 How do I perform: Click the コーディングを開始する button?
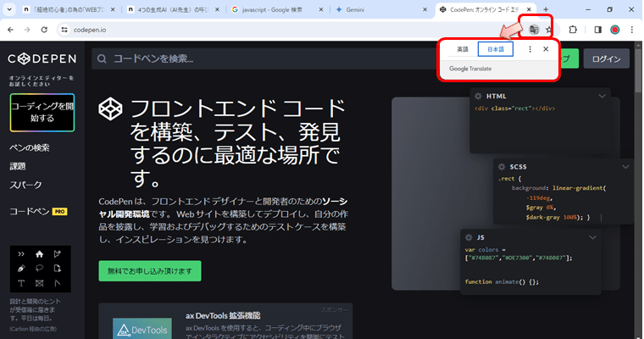42,113
